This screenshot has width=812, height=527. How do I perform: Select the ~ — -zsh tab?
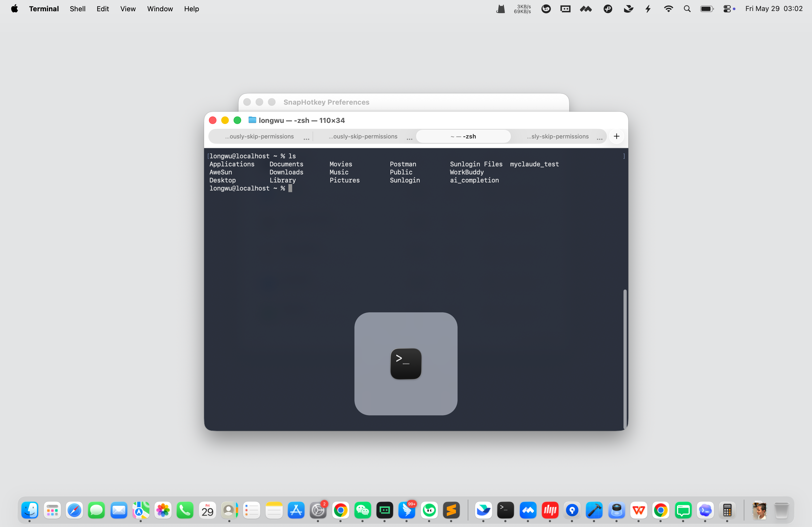pos(463,136)
